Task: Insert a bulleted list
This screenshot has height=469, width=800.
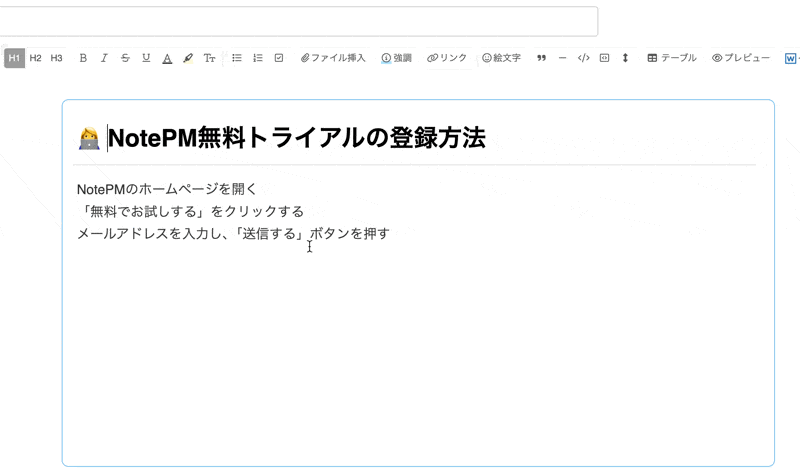Action: [x=237, y=58]
